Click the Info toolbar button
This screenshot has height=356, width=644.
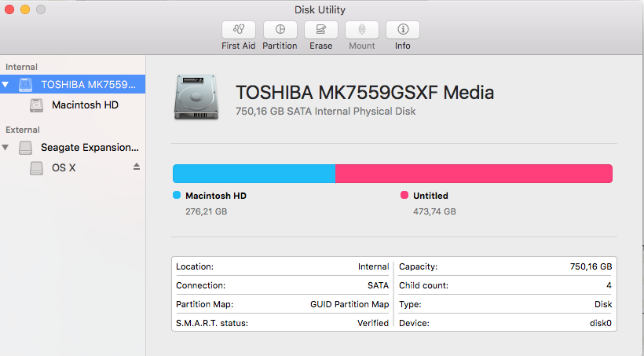(403, 30)
